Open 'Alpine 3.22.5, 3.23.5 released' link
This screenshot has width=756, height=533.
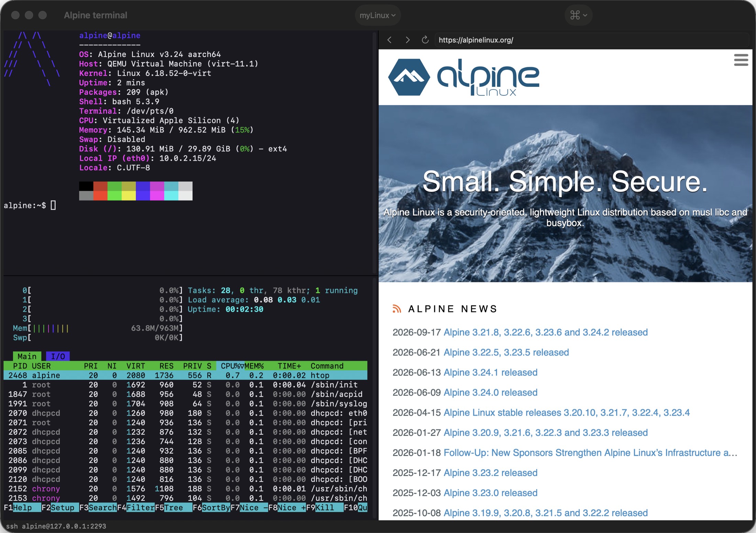click(x=506, y=352)
